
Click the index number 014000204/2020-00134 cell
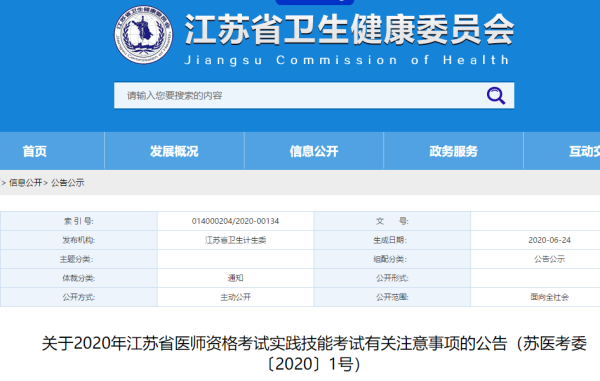click(235, 221)
